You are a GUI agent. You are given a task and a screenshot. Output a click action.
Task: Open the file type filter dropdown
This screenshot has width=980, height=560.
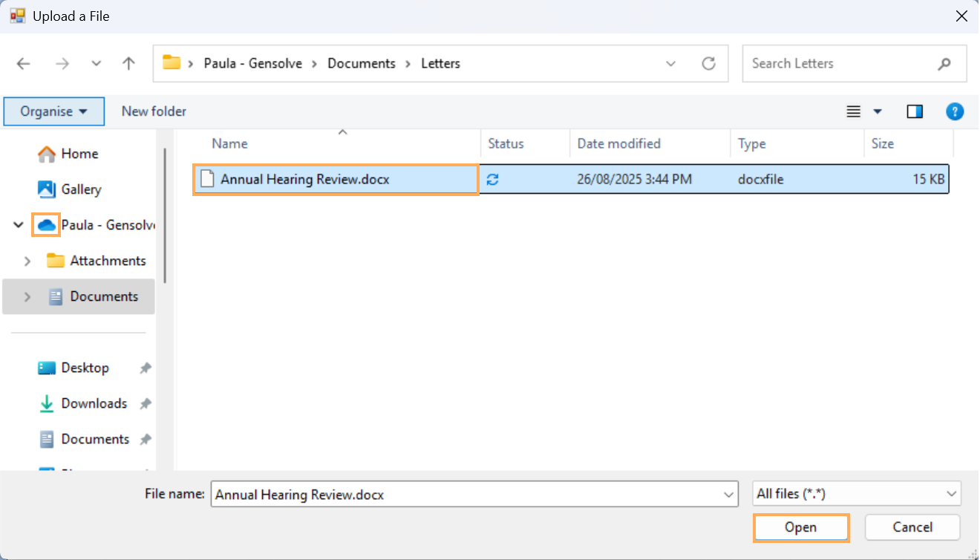coord(856,494)
